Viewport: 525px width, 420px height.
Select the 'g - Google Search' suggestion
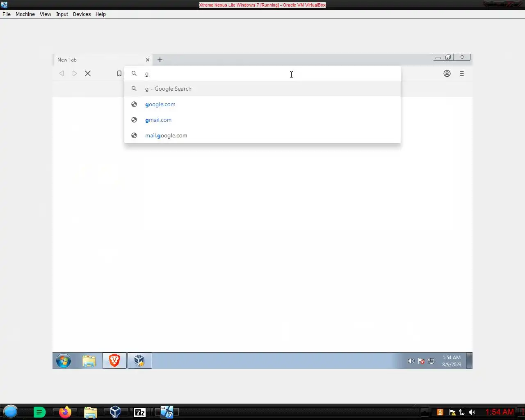[x=262, y=89]
